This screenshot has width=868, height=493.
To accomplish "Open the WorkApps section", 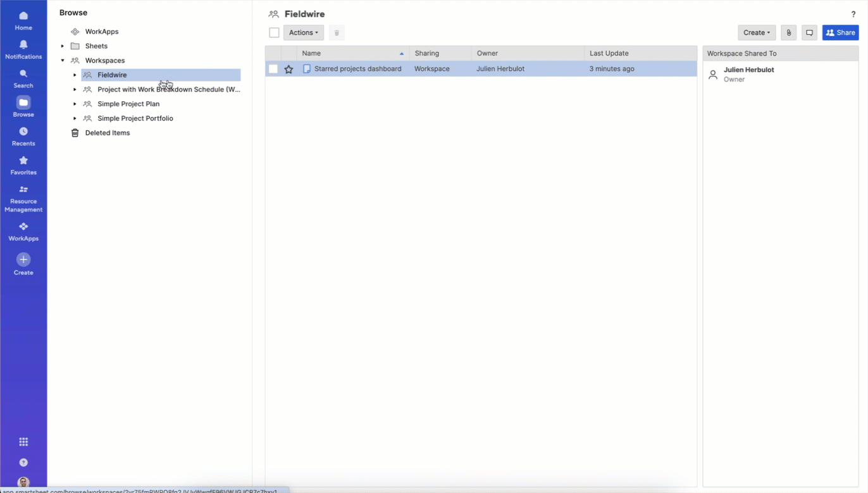I will pos(23,230).
